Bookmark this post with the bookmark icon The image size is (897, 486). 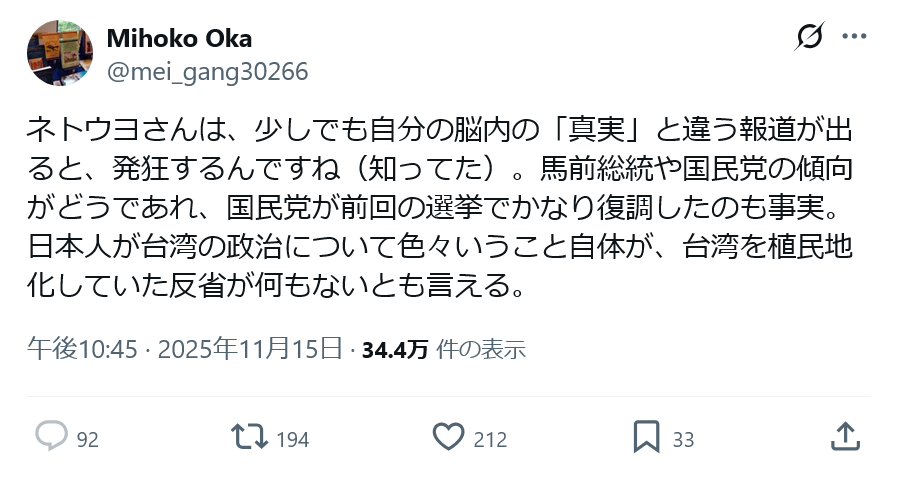(647, 437)
